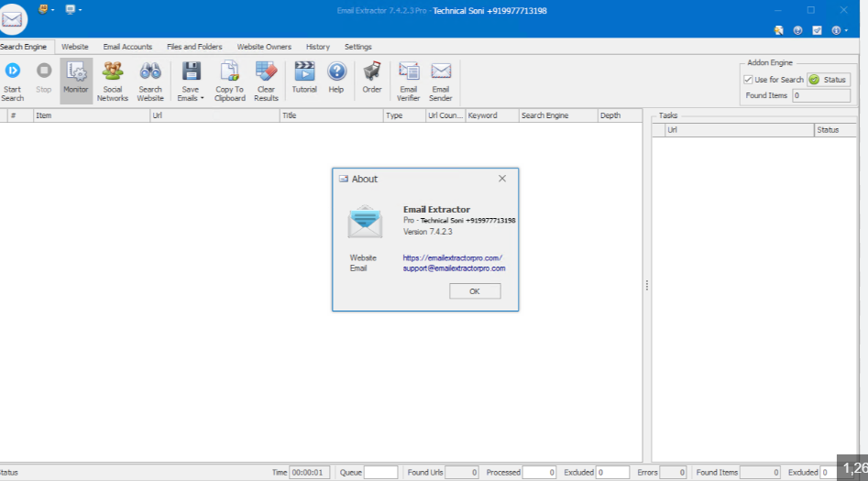Click the Addon Engine Status button
Screen dimensions: 868x481
point(829,80)
